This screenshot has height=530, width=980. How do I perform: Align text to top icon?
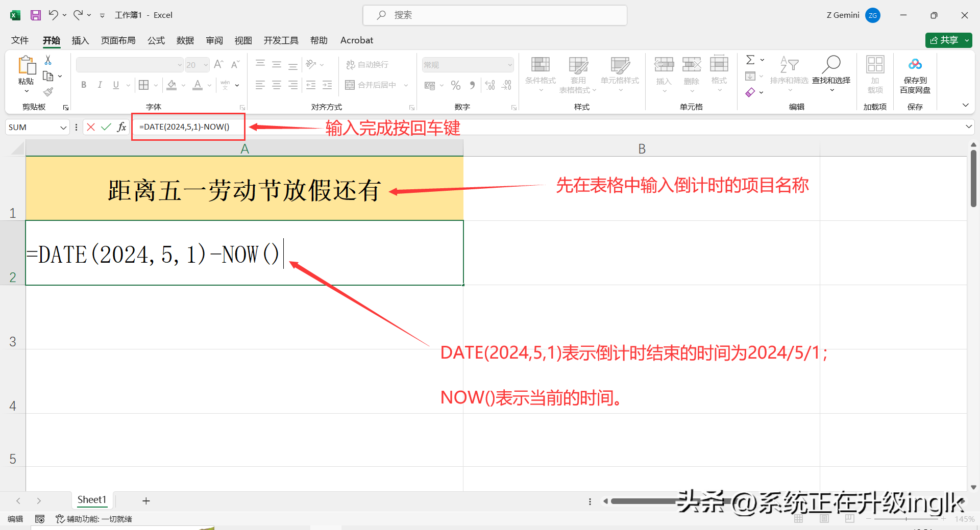tap(260, 64)
